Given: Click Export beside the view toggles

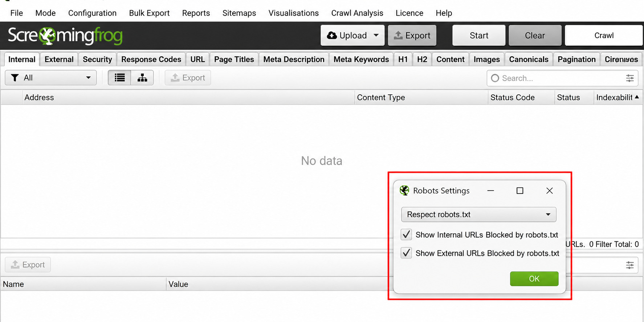Looking at the screenshot, I should point(188,78).
